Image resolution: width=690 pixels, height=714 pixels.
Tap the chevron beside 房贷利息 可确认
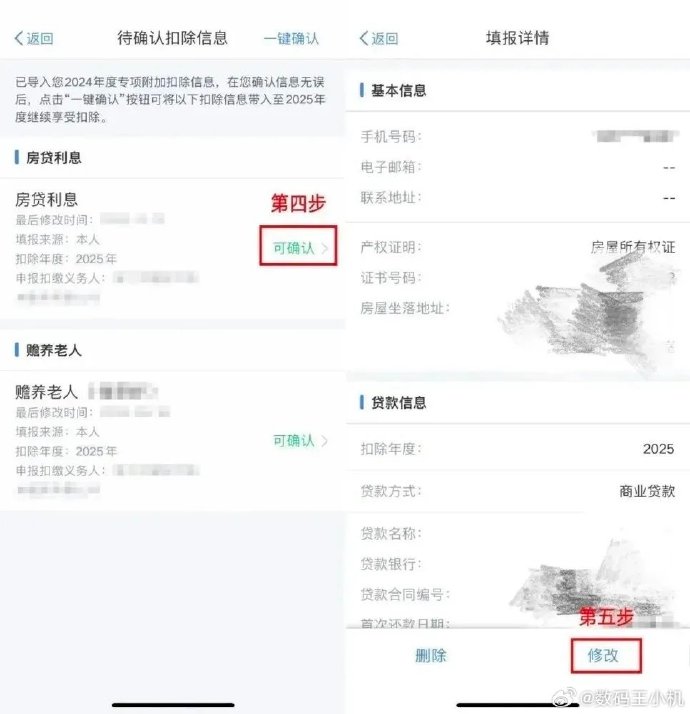325,248
